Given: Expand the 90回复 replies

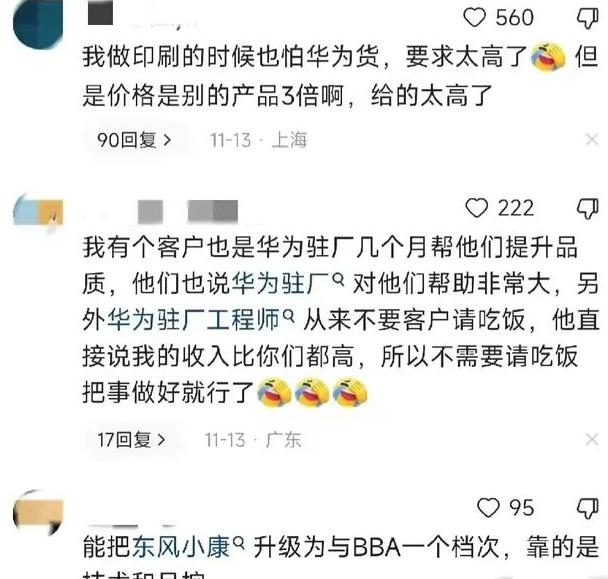Looking at the screenshot, I should coord(134,140).
